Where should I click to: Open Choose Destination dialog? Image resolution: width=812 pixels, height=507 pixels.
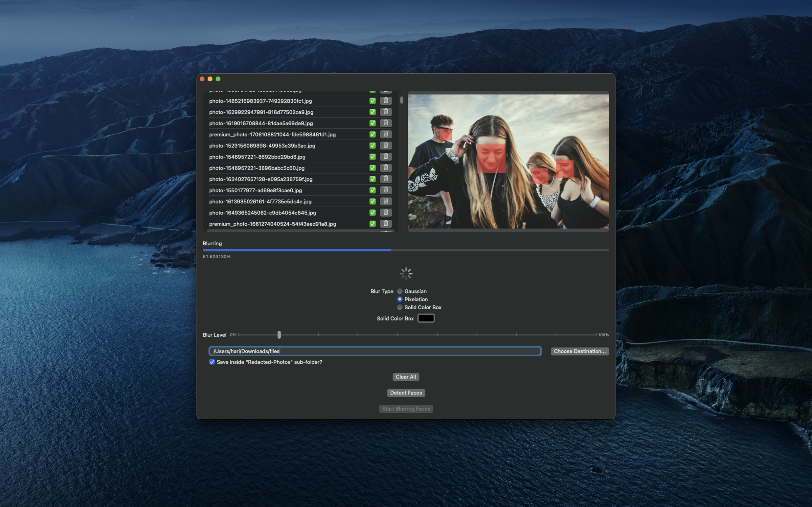[579, 351]
